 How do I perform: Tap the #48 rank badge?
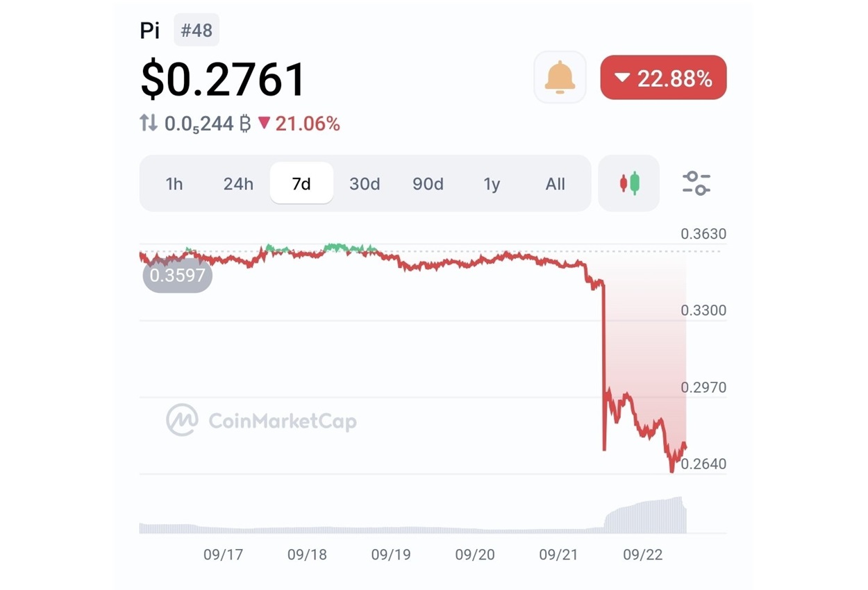tap(197, 31)
